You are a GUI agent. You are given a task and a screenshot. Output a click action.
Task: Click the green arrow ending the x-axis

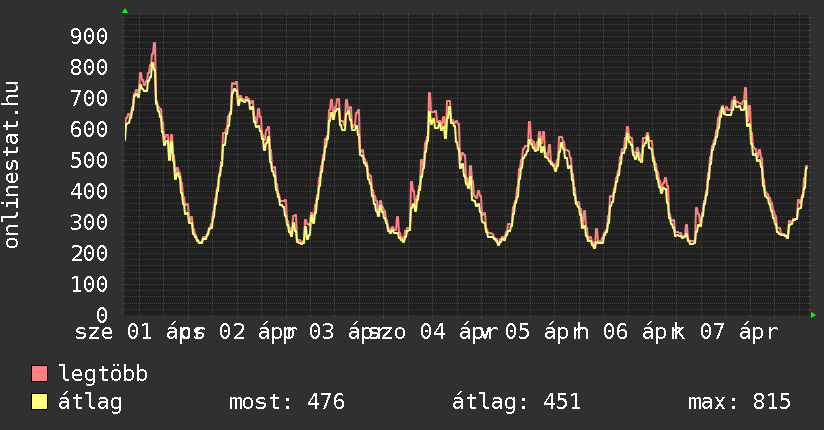pyautogui.click(x=814, y=315)
